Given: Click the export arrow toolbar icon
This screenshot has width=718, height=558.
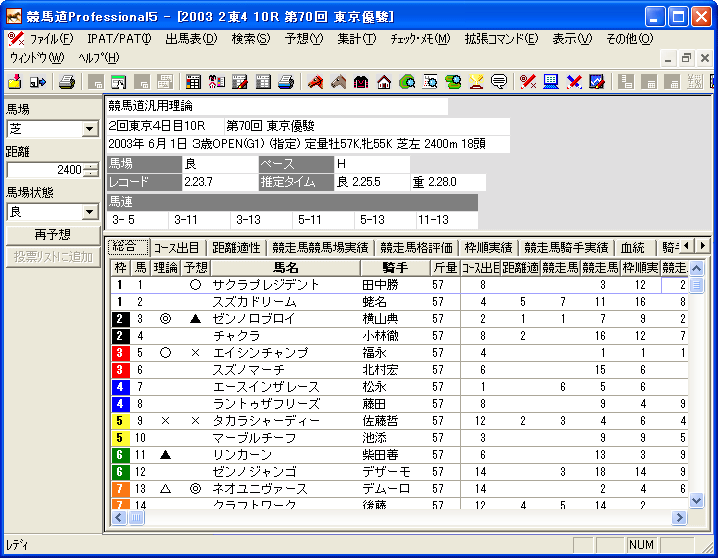Looking at the screenshot, I should click(x=38, y=82).
